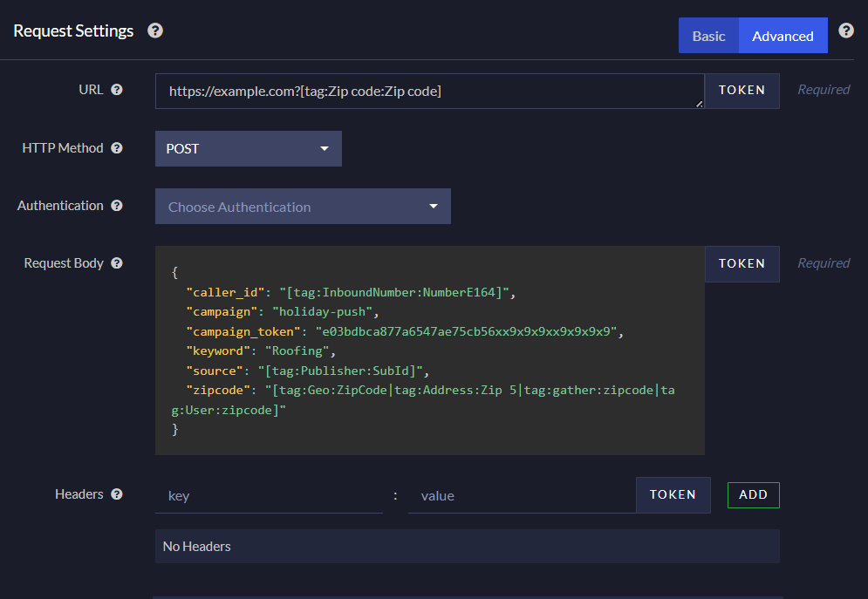The image size is (868, 599).
Task: Show help for Authentication
Action: pos(116,206)
